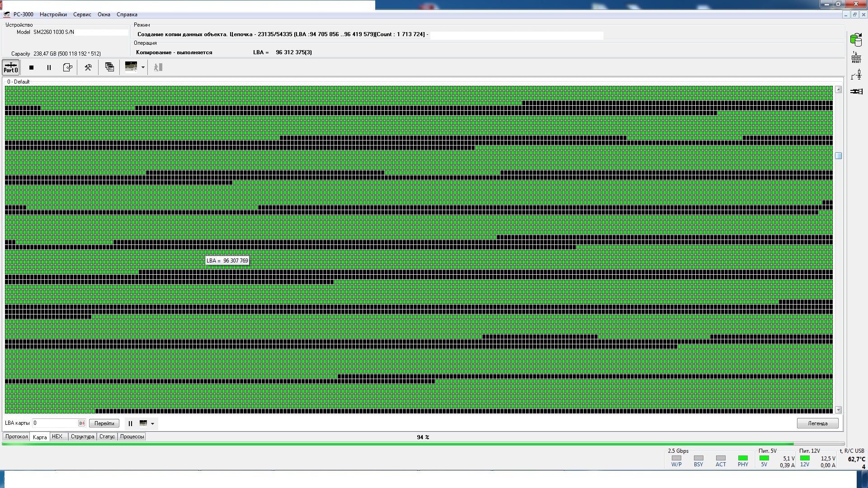
Task: Click the Перейти button
Action: (x=104, y=423)
